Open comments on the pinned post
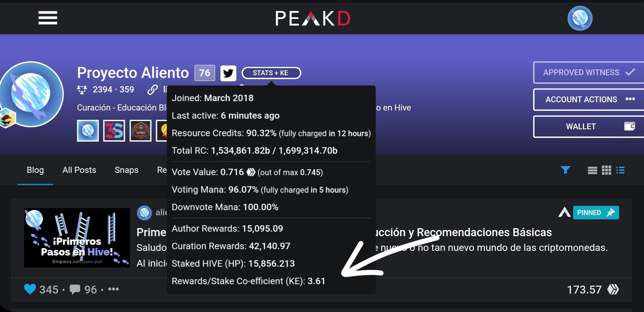 point(75,289)
